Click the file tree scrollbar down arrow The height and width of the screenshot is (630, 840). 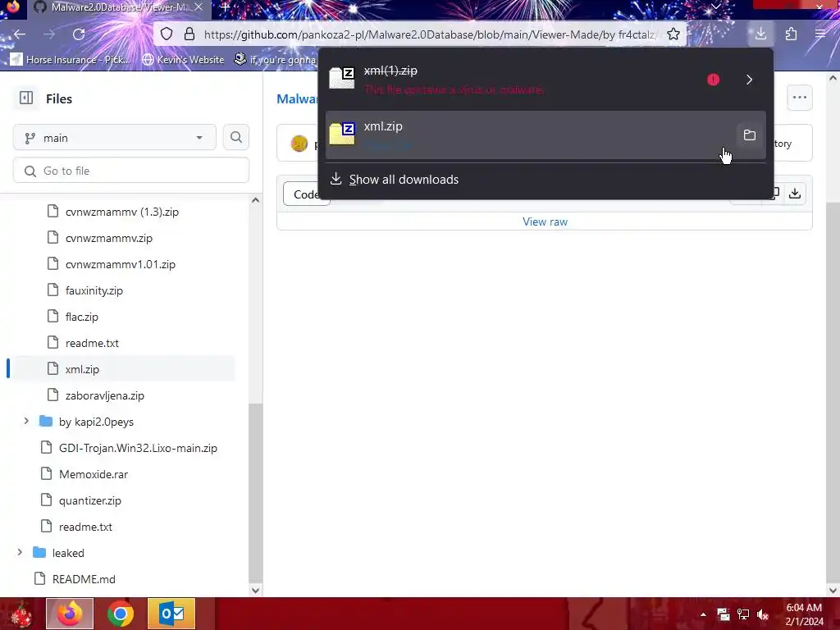pos(256,591)
